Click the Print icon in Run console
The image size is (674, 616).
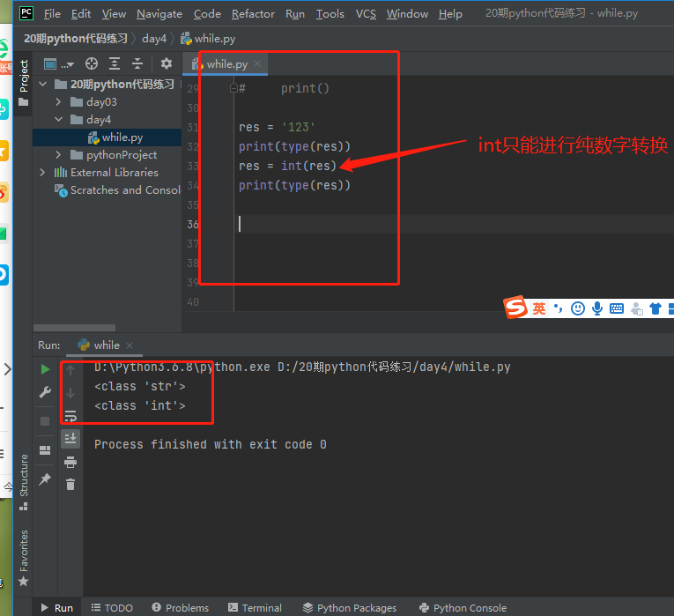pyautogui.click(x=70, y=462)
